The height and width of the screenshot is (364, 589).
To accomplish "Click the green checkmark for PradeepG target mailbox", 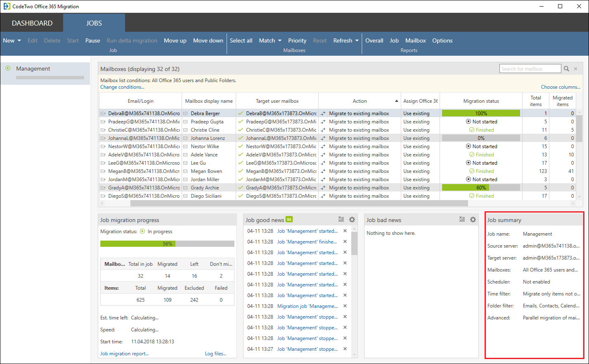I will 241,122.
